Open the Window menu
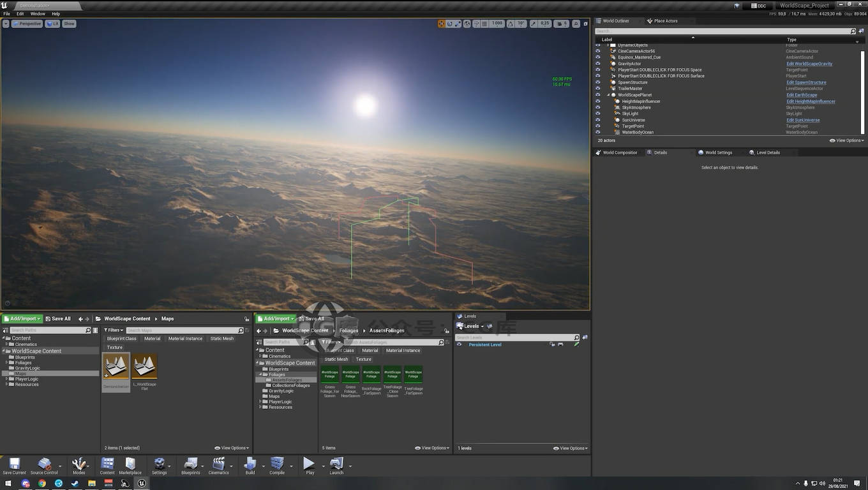 coord(38,13)
